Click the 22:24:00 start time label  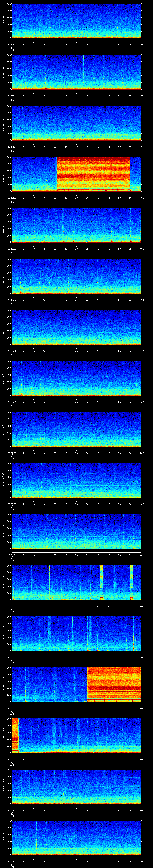click(12, 555)
